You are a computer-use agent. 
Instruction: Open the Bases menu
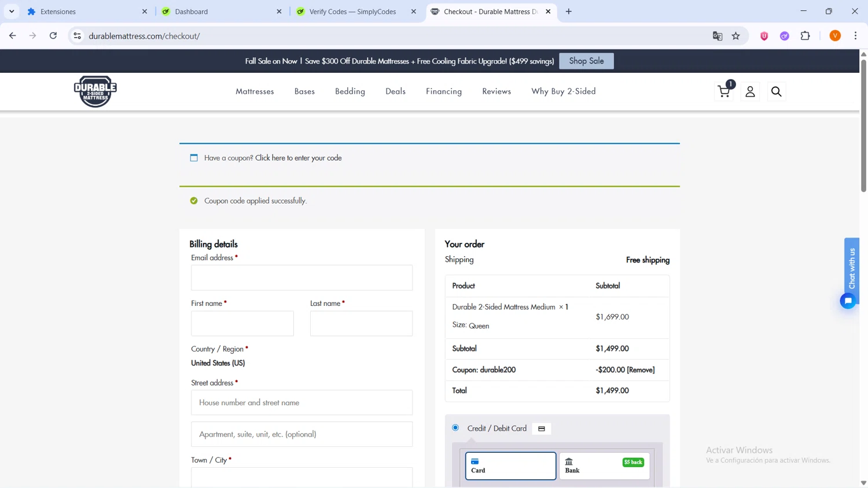pos(304,91)
